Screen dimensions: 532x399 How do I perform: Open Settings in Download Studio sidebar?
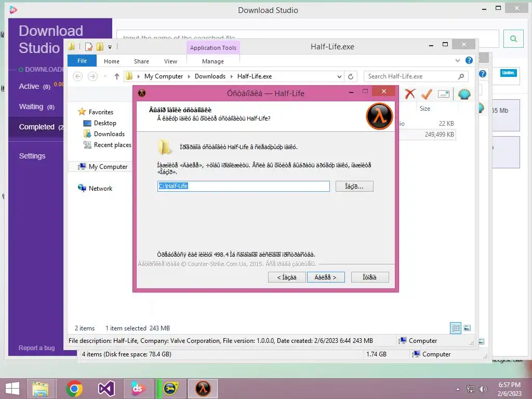click(32, 156)
